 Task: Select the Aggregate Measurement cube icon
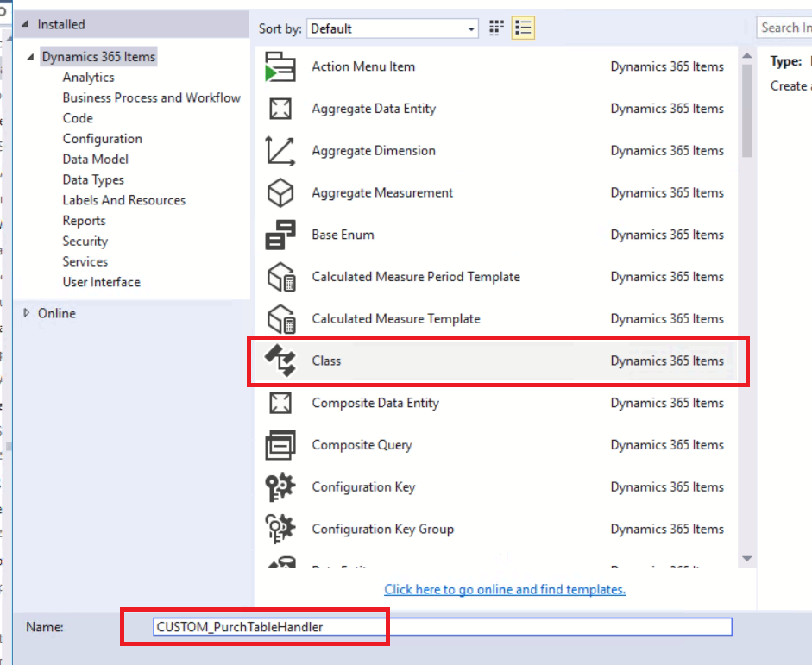click(x=280, y=192)
